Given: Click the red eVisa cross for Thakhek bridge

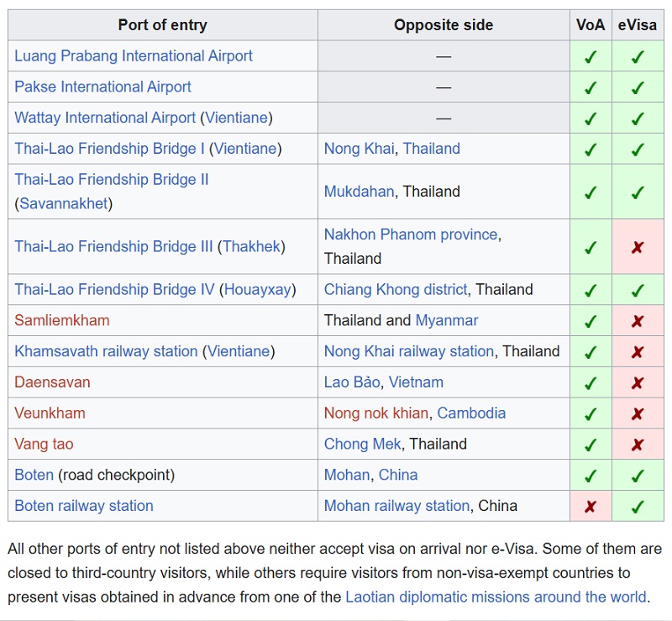Looking at the screenshot, I should pos(638,247).
